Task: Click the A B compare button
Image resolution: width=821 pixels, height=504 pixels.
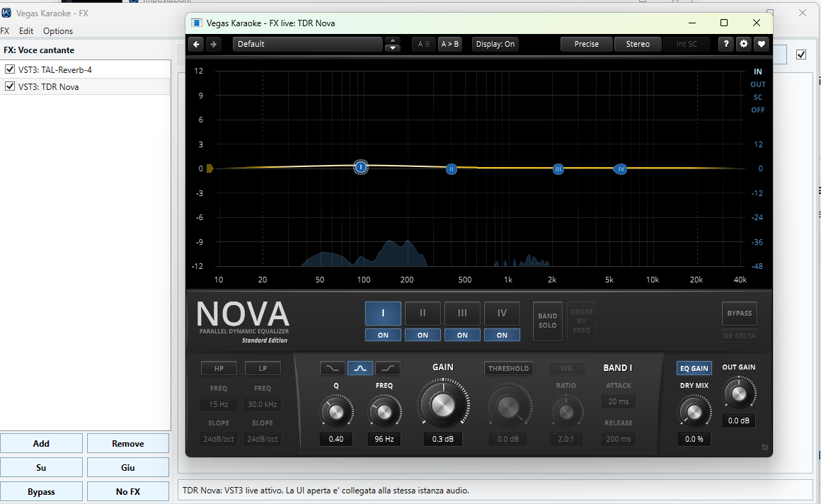Action: tap(423, 44)
